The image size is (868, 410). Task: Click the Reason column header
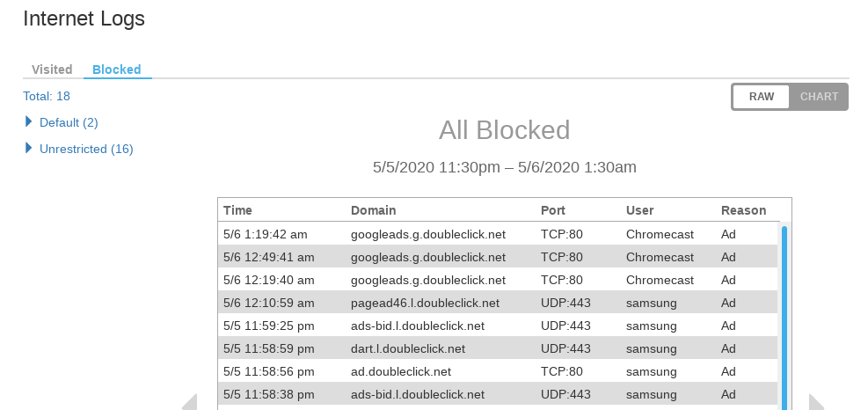743,210
